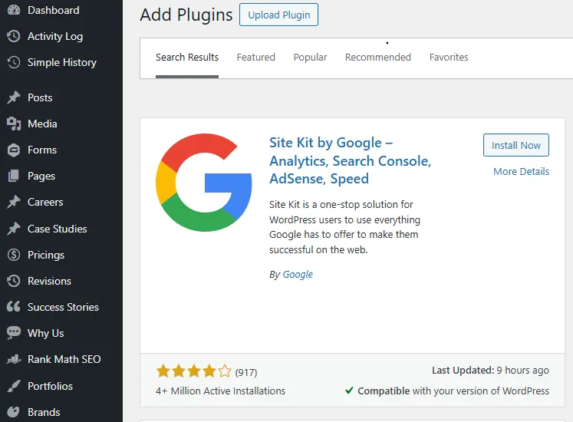Screen dimensions: 573x422
Task: Click the Simple History clock icon
Action: click(x=14, y=62)
